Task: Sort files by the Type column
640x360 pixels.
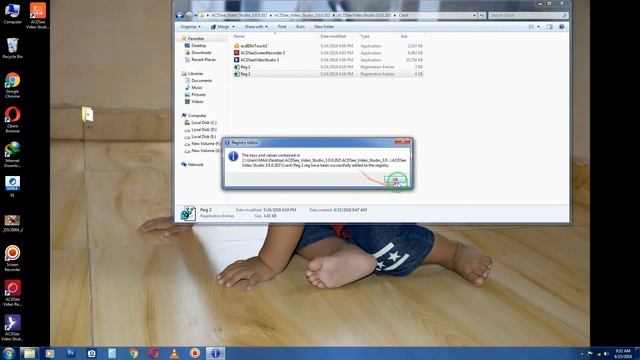Action: coord(364,36)
